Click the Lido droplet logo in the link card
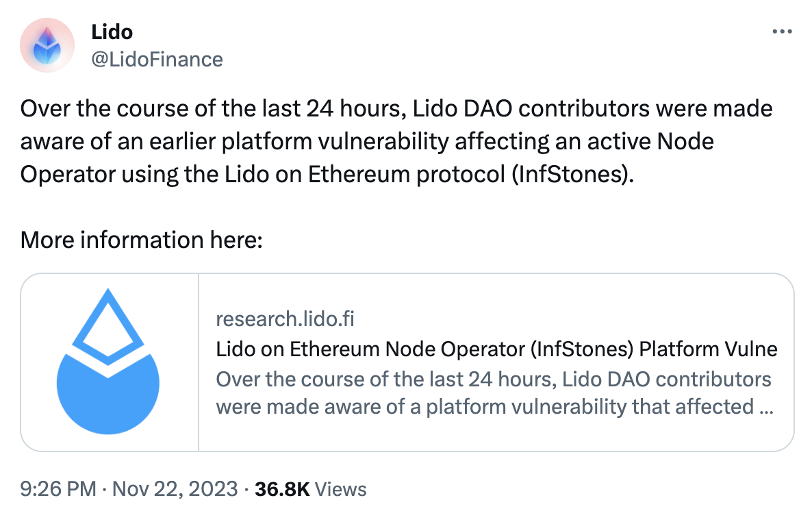The image size is (812, 522). coord(109,362)
